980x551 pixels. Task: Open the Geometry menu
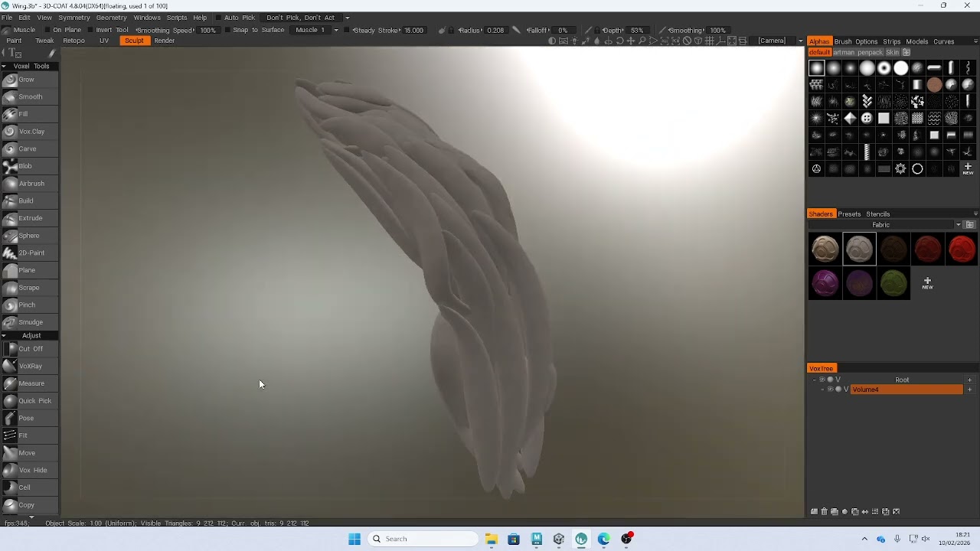click(111, 18)
